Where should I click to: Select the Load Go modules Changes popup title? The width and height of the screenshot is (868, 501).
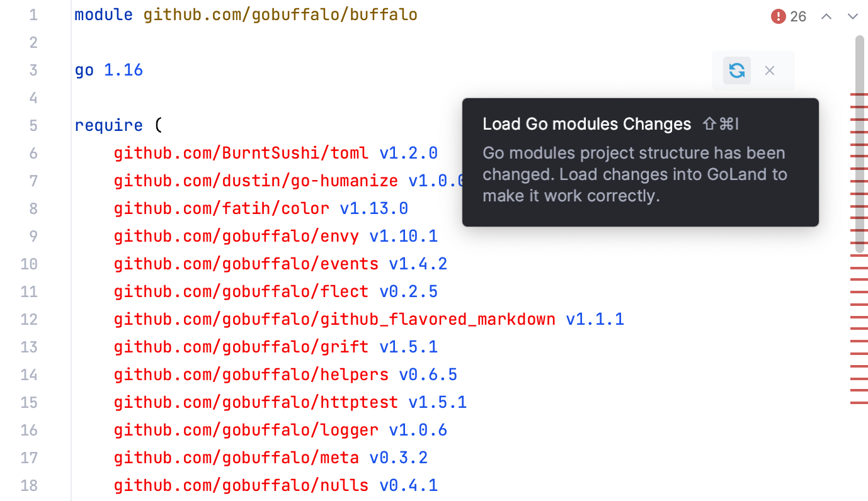point(586,124)
